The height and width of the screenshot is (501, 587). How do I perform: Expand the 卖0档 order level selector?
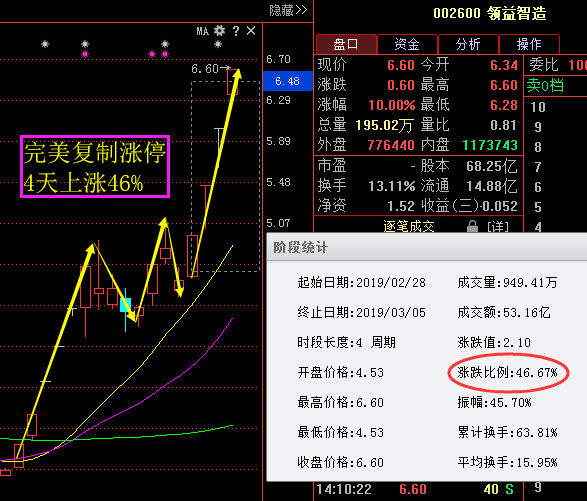(x=545, y=86)
